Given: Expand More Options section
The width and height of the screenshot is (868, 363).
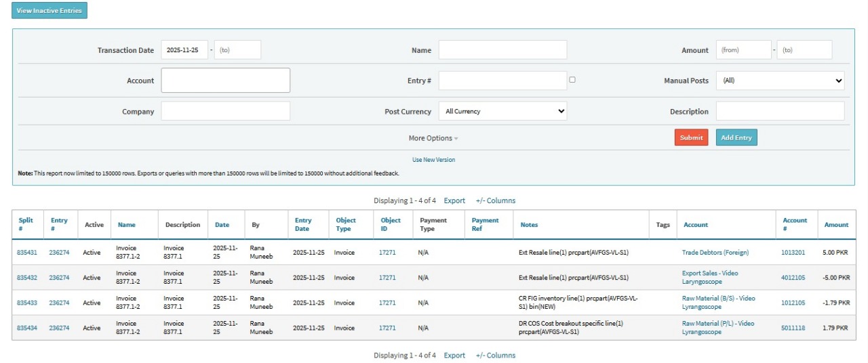Looking at the screenshot, I should (433, 138).
